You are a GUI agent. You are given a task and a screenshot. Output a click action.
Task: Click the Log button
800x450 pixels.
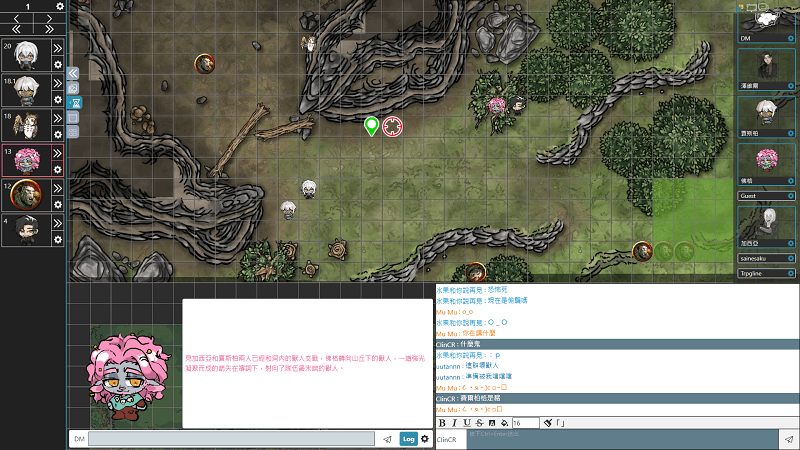point(408,439)
